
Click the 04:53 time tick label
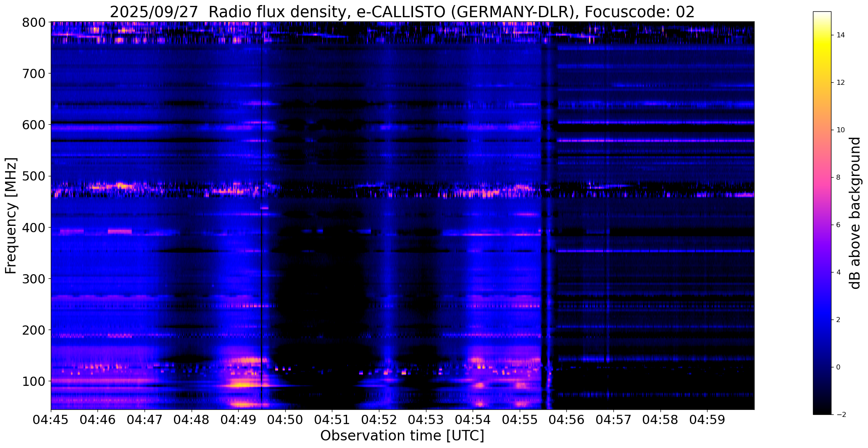426,420
